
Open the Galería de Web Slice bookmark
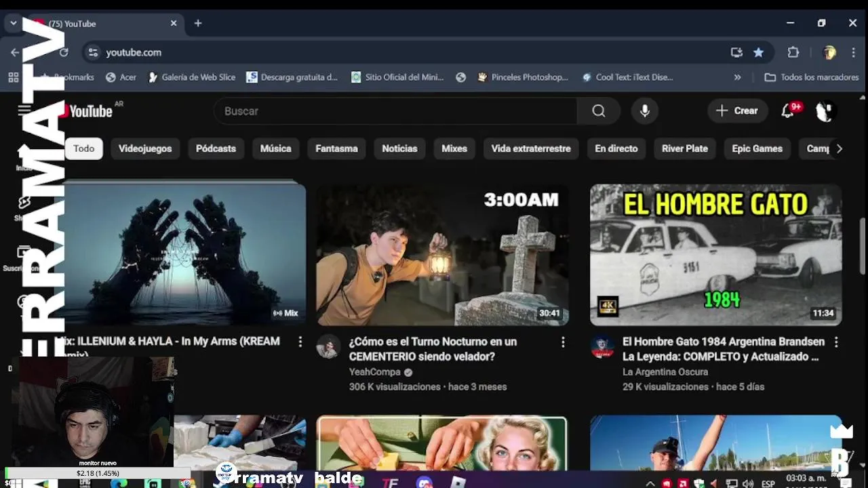191,77
